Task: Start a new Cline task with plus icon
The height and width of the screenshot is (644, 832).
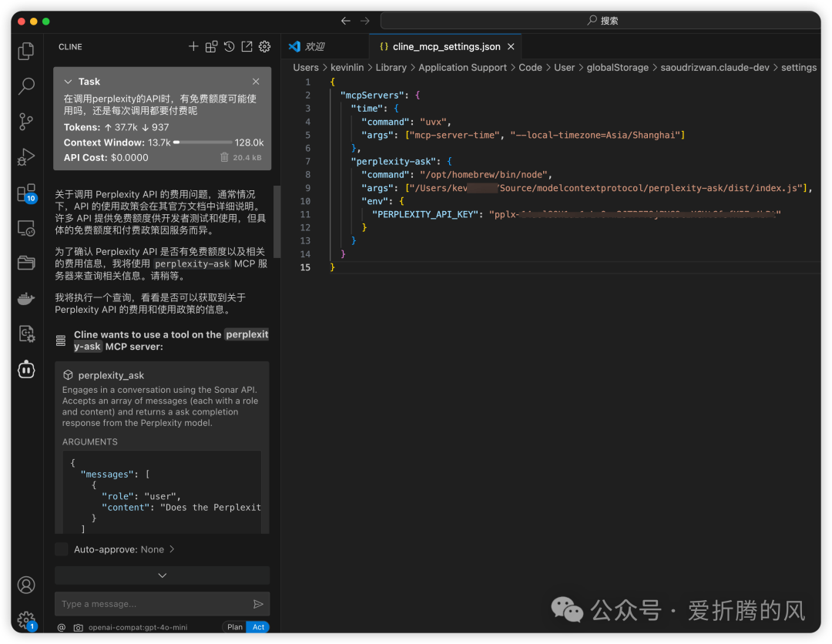Action: [x=193, y=47]
